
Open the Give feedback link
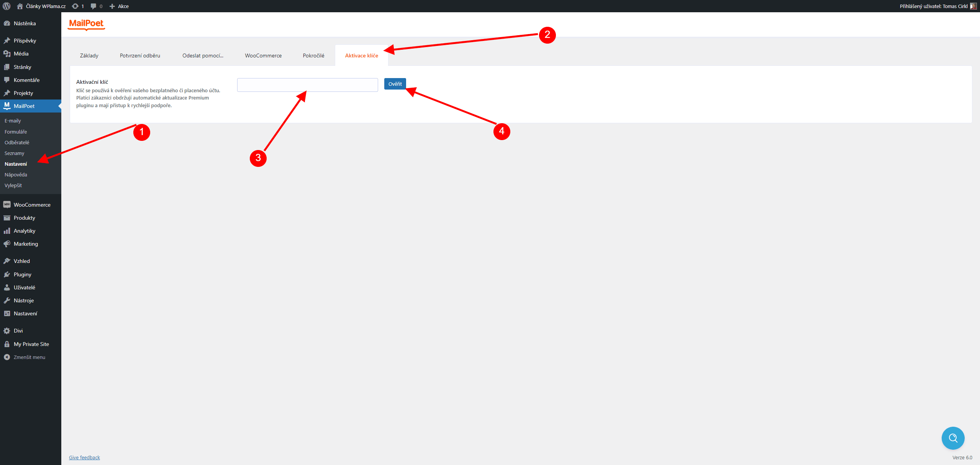pyautogui.click(x=84, y=457)
